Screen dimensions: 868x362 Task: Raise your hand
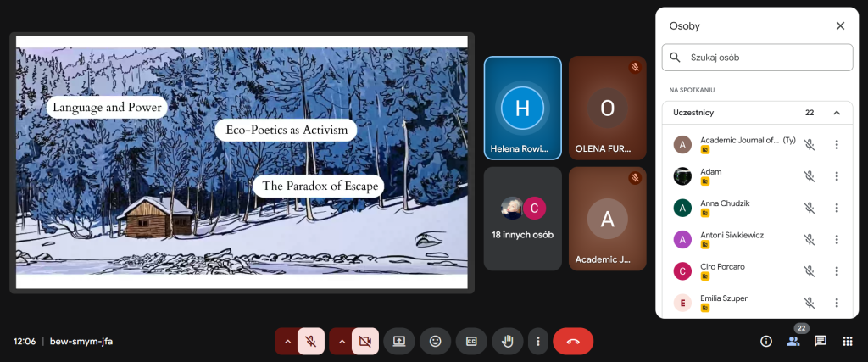click(x=508, y=341)
